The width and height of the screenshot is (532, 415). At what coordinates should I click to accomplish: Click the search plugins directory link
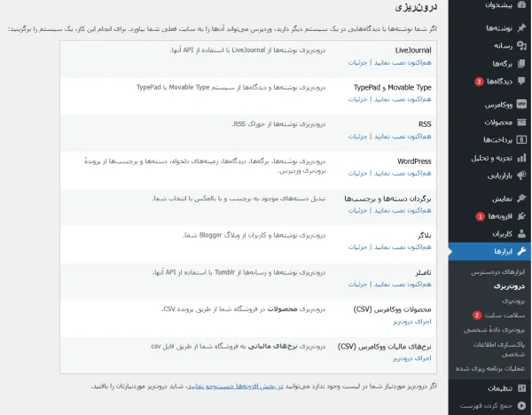(x=236, y=386)
